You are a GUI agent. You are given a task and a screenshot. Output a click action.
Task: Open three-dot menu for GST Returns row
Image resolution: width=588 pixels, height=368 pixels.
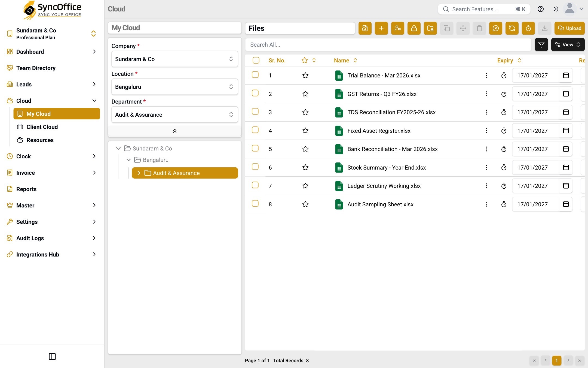click(486, 94)
